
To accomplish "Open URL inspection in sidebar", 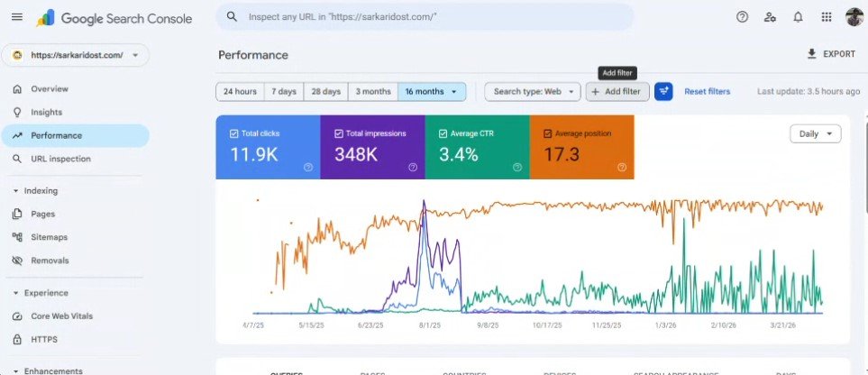I will [x=60, y=159].
